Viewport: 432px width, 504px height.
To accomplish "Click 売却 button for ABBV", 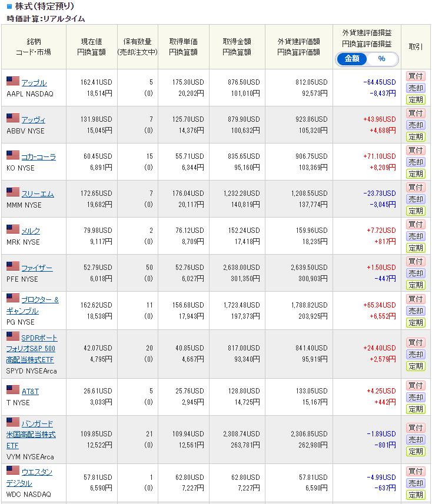I will tap(416, 125).
